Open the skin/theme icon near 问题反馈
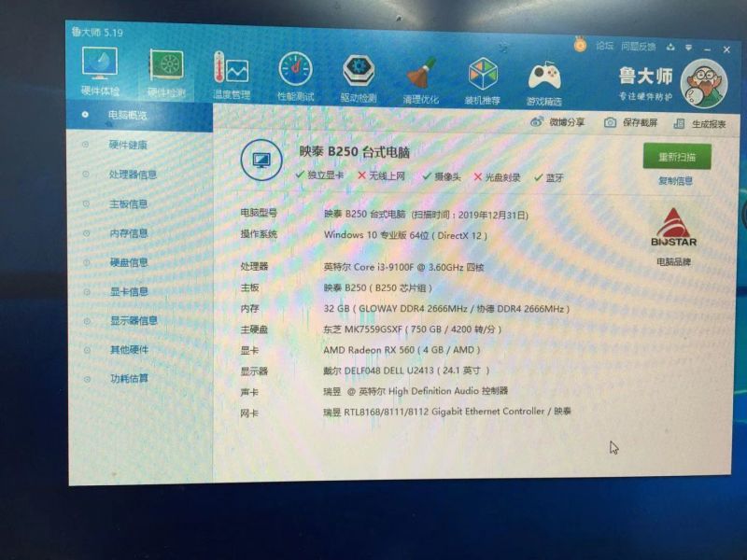 (670, 47)
